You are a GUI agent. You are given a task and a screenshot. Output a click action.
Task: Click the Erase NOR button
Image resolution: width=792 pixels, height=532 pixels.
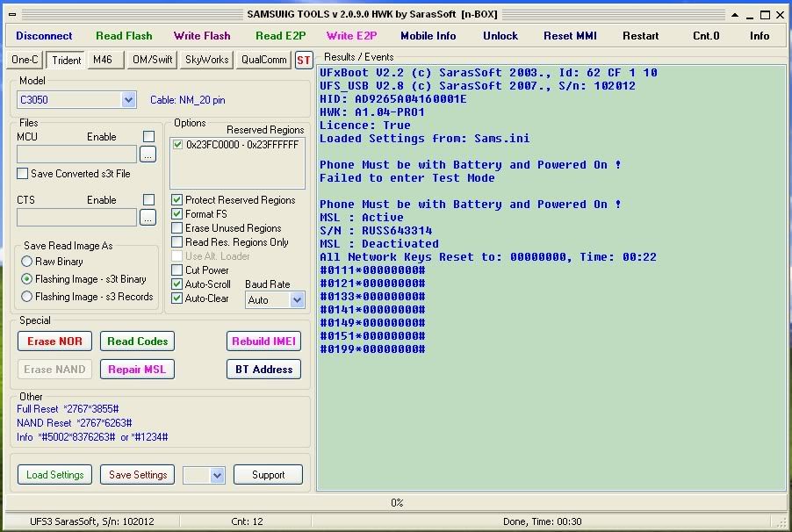click(54, 341)
